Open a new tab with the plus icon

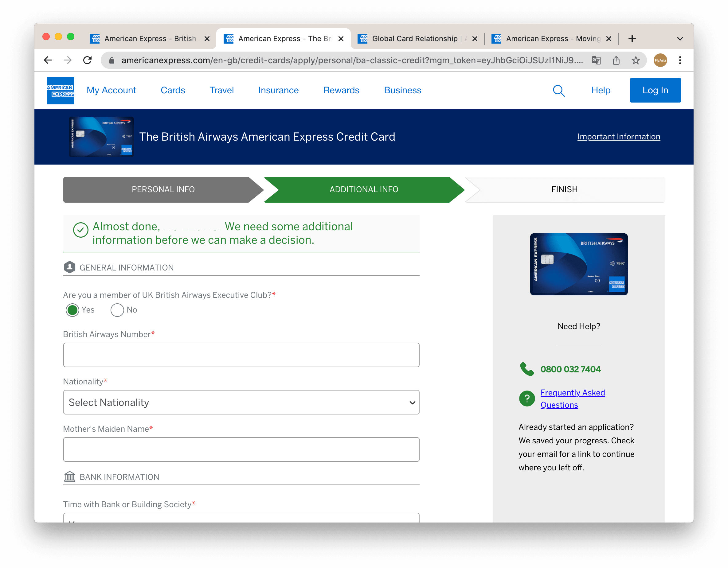click(632, 39)
